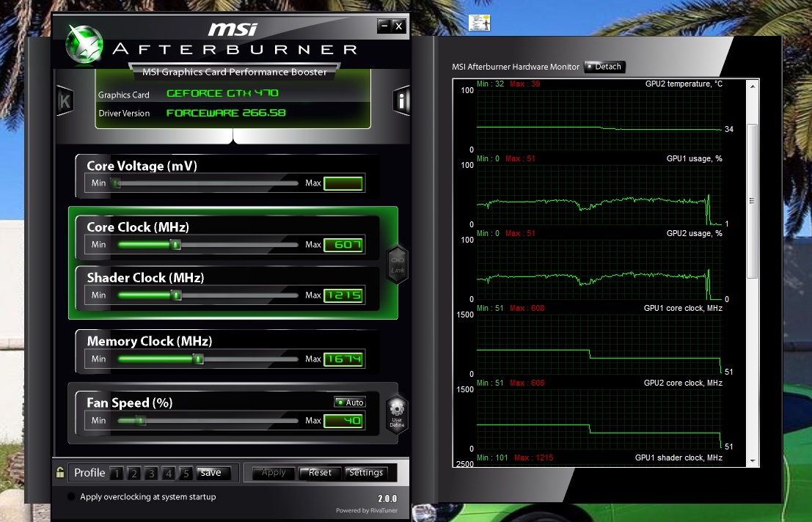The width and height of the screenshot is (812, 522).
Task: Click the Fan Speed slider handle
Action: point(141,421)
